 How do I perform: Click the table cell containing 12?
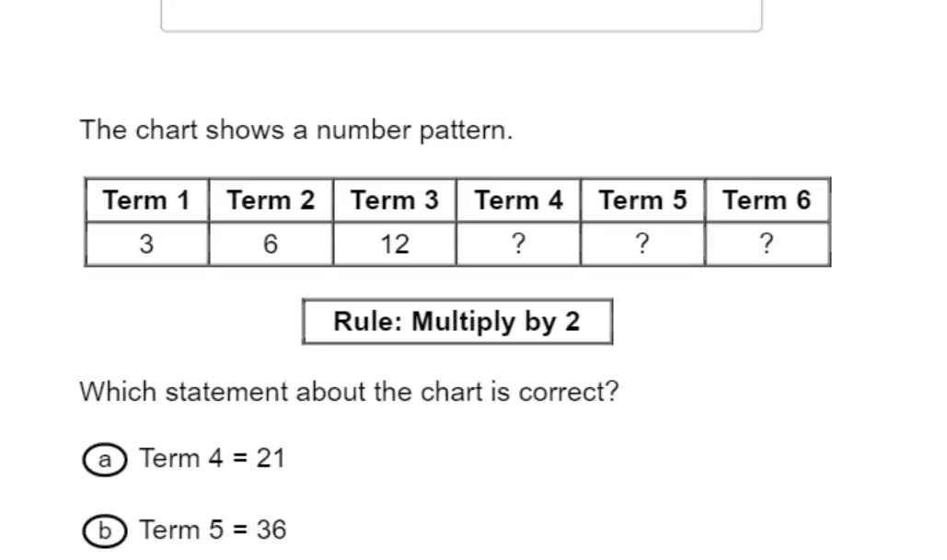395,244
